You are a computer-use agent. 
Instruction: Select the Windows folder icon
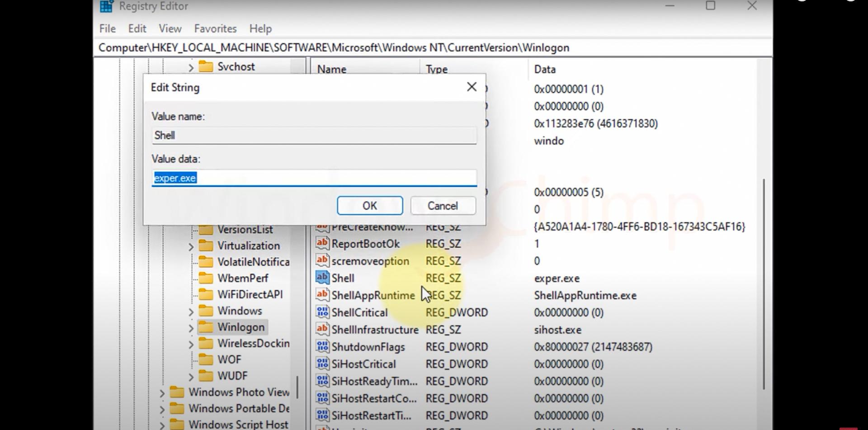point(206,311)
